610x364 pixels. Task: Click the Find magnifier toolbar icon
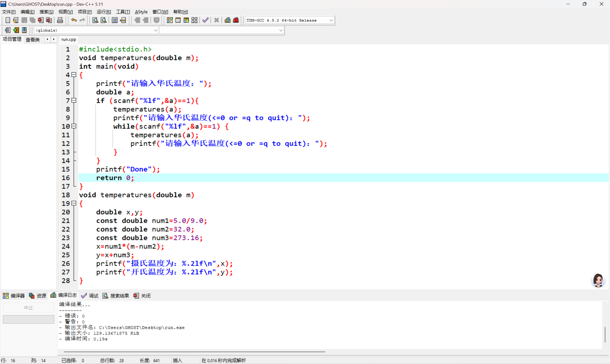(95, 20)
